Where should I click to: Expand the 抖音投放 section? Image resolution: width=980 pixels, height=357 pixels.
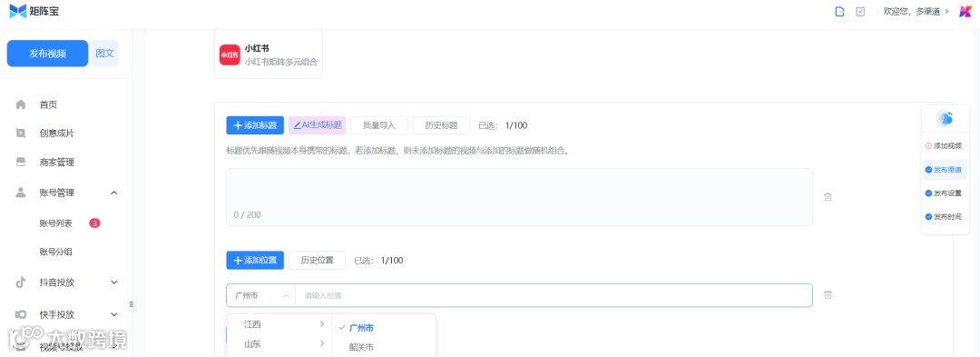click(x=113, y=282)
